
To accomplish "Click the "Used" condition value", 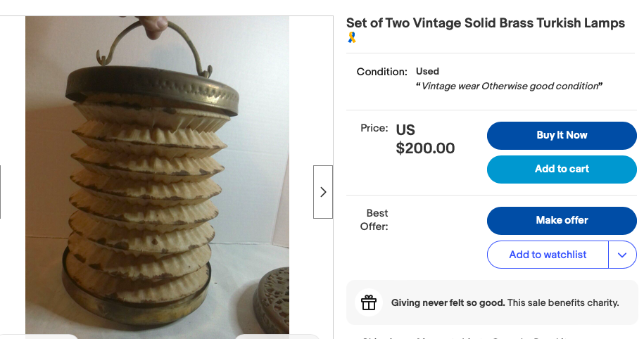I will click(427, 71).
